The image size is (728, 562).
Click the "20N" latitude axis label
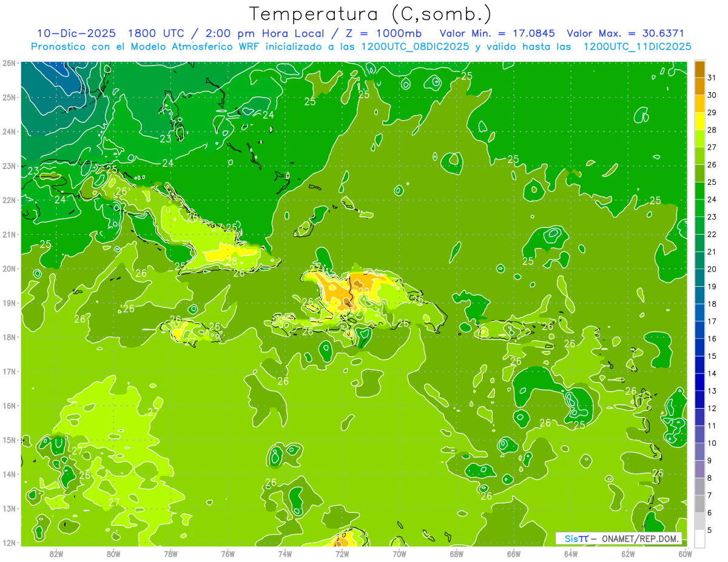9,269
